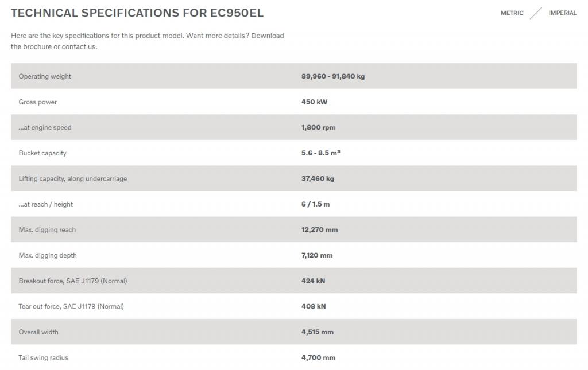Click the engine speed row label
The height and width of the screenshot is (370, 588).
(x=45, y=127)
